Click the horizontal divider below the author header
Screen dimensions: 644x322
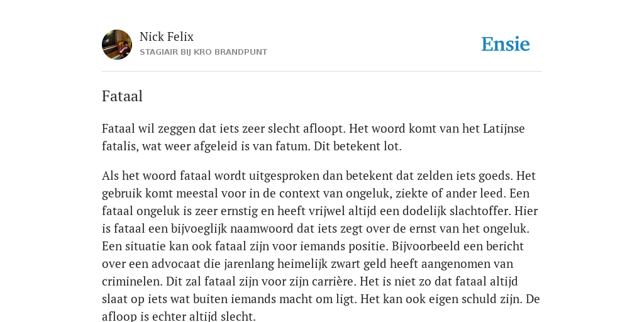322,72
